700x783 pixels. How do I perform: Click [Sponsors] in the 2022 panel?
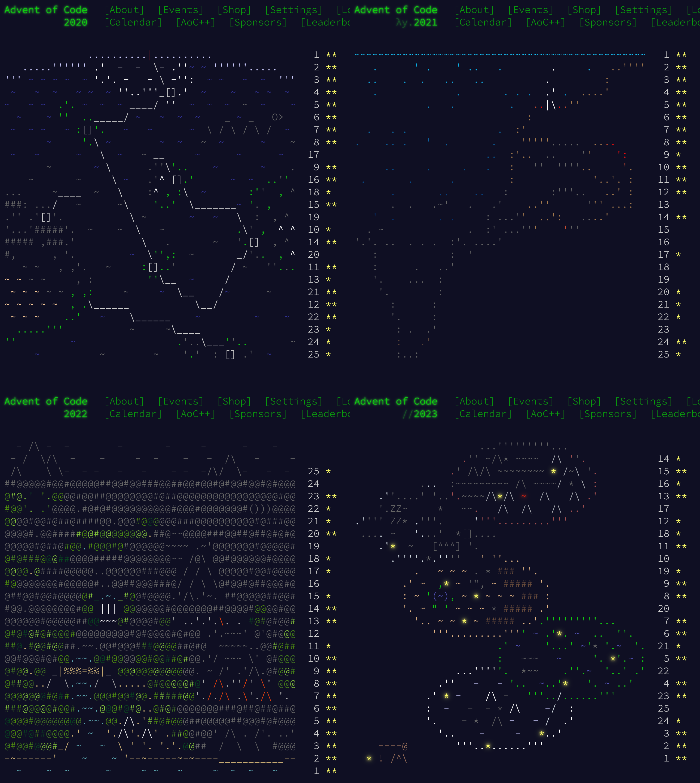click(x=258, y=414)
